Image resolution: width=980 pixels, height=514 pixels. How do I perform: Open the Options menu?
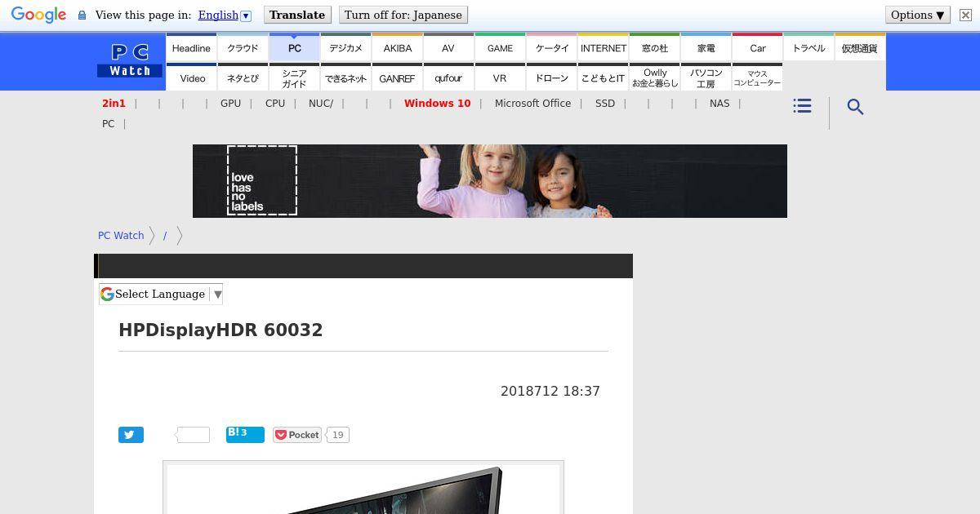pyautogui.click(x=918, y=15)
